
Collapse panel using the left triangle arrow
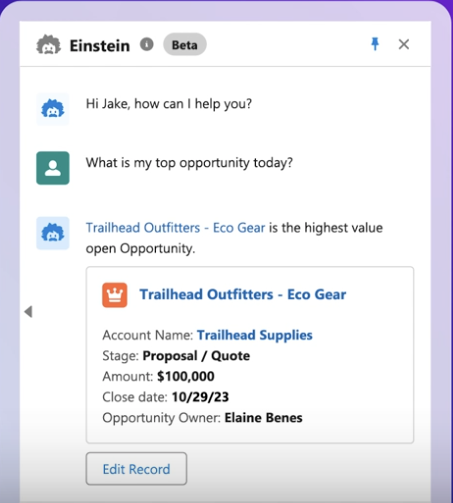pyautogui.click(x=28, y=312)
